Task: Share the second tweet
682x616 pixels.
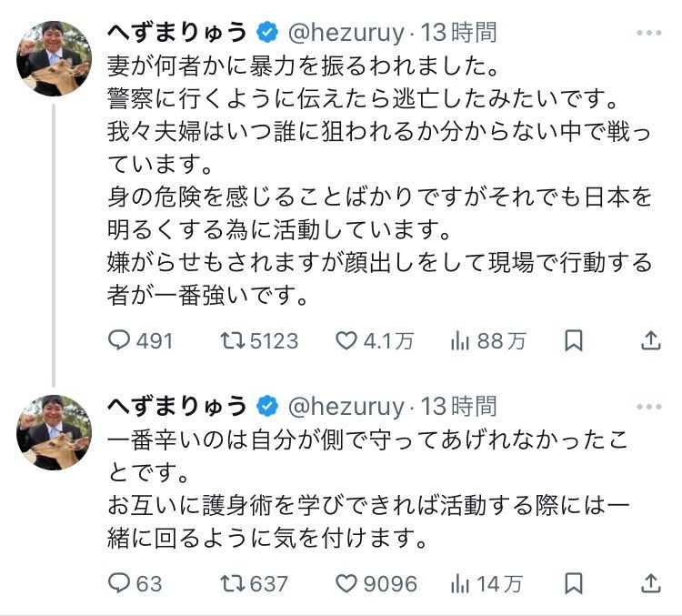Action: click(650, 583)
